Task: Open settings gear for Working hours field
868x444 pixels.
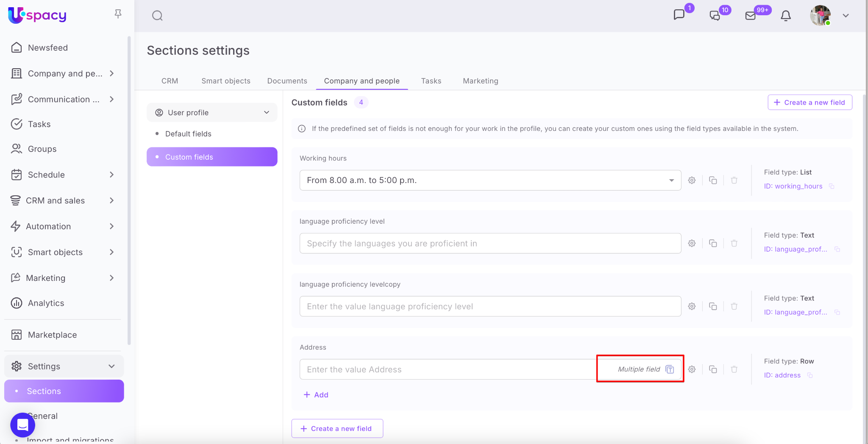Action: 692,180
